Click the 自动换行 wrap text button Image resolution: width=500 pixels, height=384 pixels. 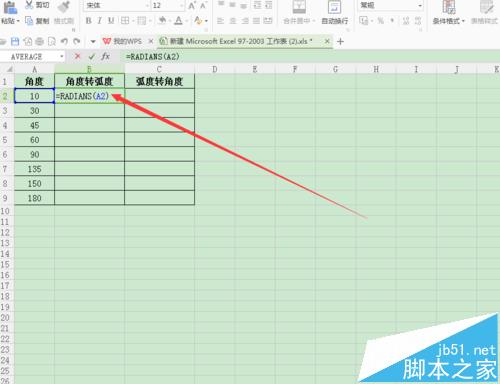(x=334, y=13)
